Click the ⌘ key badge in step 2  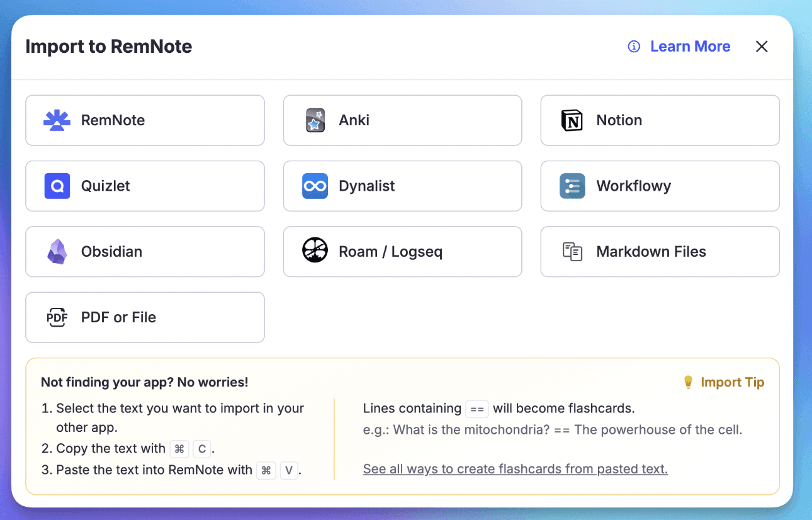point(179,449)
